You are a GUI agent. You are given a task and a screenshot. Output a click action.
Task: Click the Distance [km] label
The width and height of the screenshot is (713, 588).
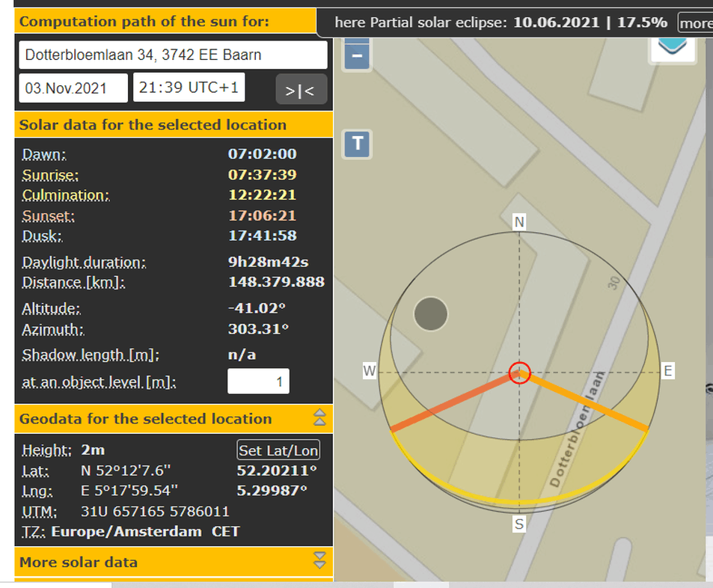coord(73,282)
